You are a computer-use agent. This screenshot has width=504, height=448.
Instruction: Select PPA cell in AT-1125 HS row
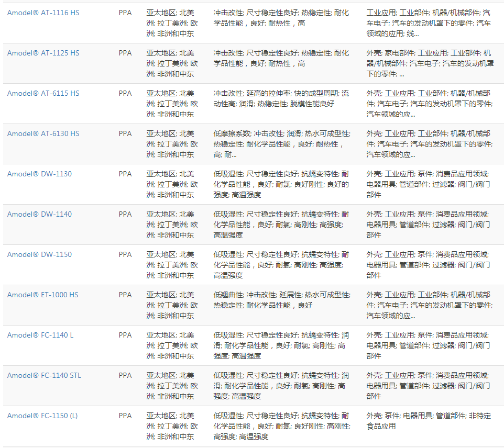pyautogui.click(x=125, y=53)
